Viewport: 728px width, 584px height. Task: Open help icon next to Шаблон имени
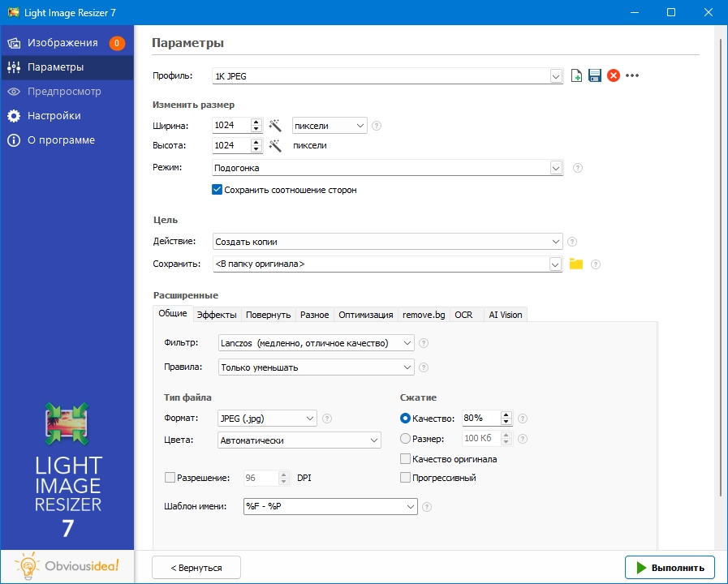point(427,507)
